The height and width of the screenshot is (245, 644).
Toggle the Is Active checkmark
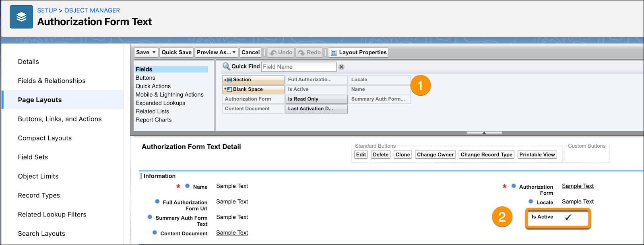[568, 217]
